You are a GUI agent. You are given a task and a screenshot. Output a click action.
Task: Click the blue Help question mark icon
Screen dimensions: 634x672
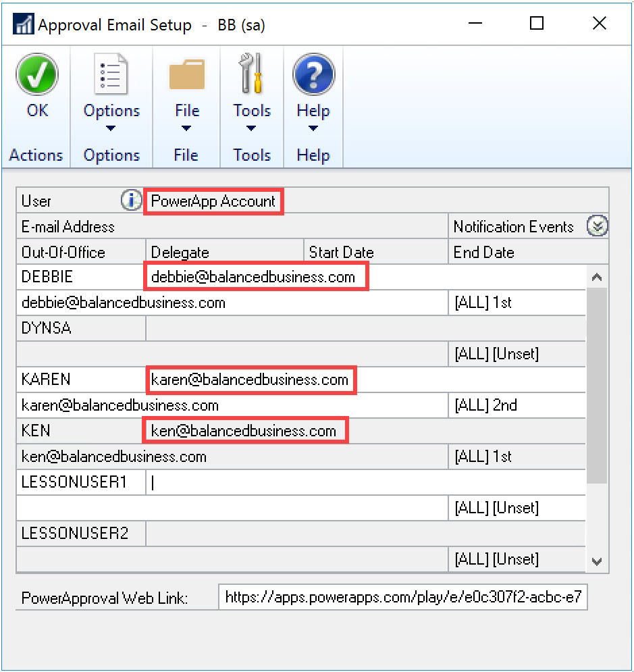click(x=313, y=74)
